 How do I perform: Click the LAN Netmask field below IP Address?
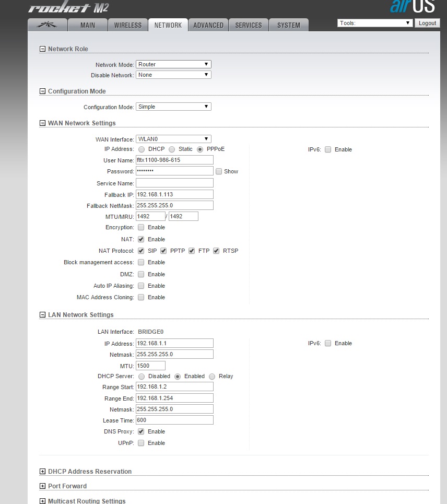click(x=174, y=354)
